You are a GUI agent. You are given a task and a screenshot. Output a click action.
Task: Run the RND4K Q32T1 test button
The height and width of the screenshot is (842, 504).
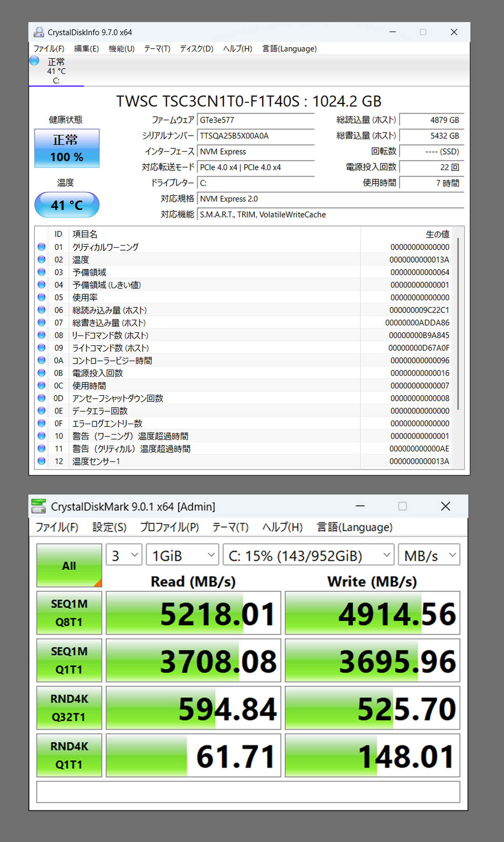coord(69,708)
